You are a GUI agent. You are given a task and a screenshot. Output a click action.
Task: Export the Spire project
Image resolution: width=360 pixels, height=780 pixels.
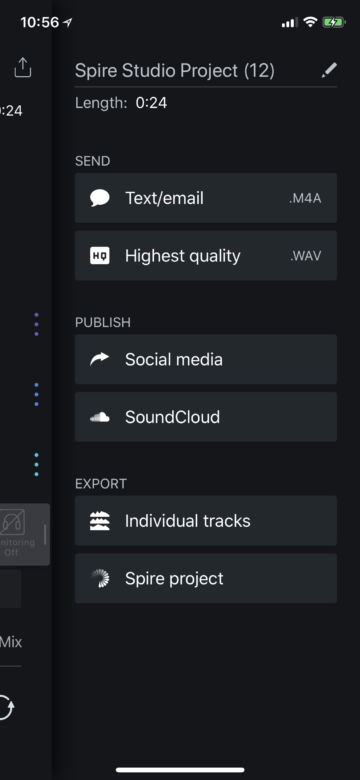tap(206, 579)
